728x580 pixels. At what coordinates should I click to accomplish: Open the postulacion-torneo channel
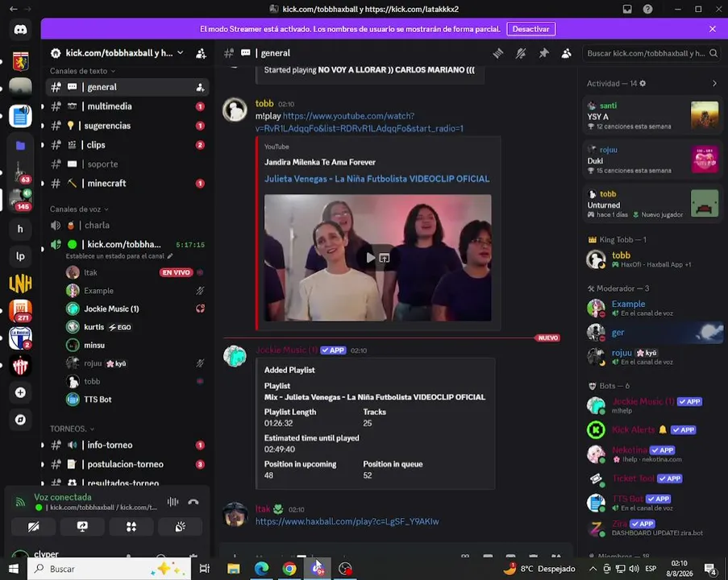(x=127, y=465)
